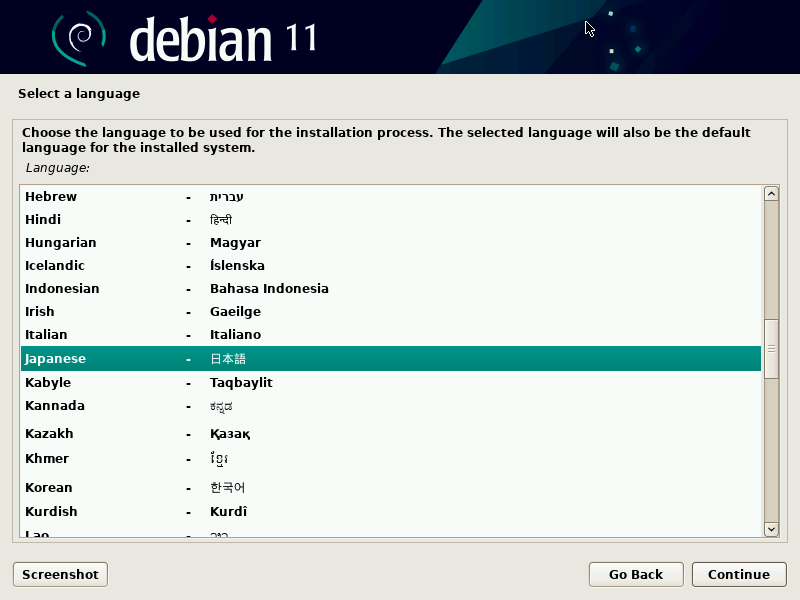Click the language list scrollbar thumb
This screenshot has width=800, height=600.
(x=771, y=349)
